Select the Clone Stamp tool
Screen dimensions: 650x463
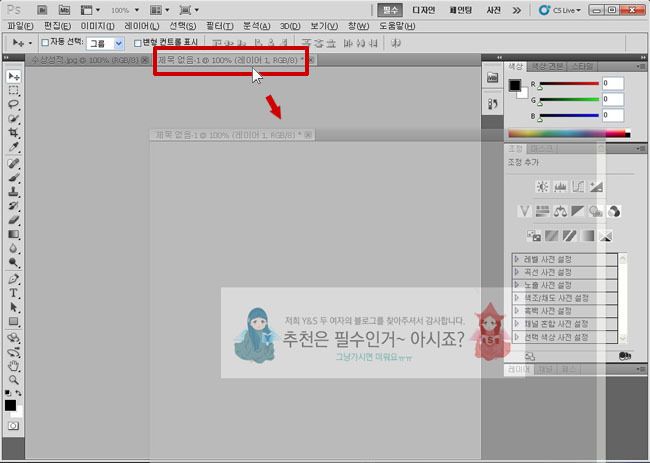click(13, 192)
